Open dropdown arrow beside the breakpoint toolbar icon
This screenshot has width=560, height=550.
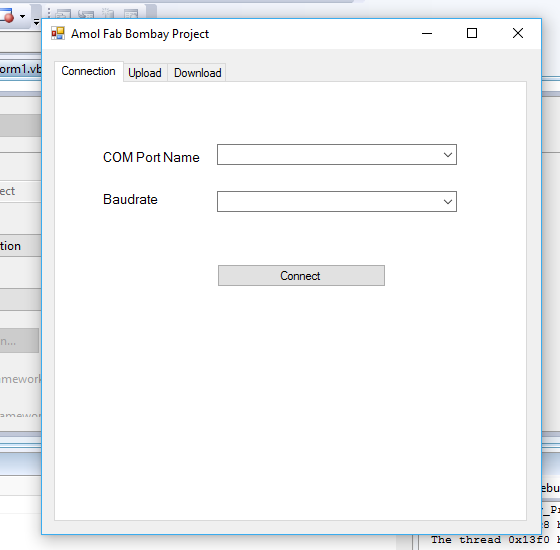click(x=22, y=16)
